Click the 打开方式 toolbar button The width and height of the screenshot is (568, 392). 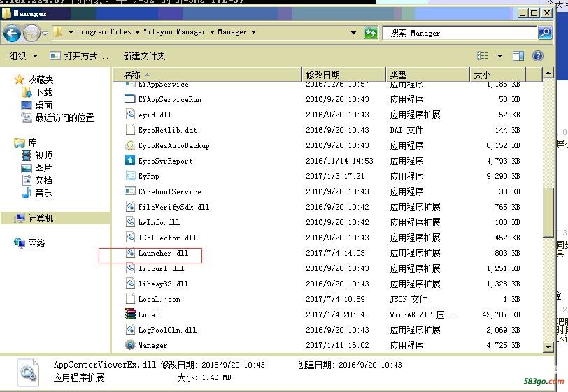79,56
